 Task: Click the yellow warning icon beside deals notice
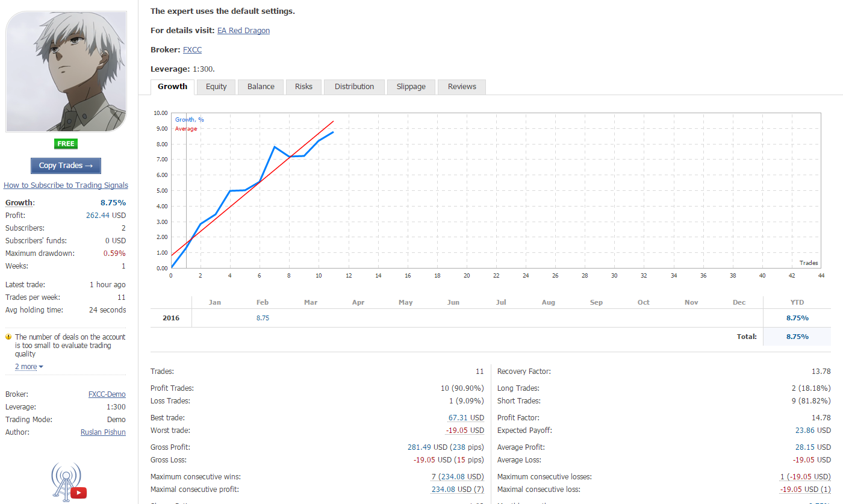click(x=8, y=337)
